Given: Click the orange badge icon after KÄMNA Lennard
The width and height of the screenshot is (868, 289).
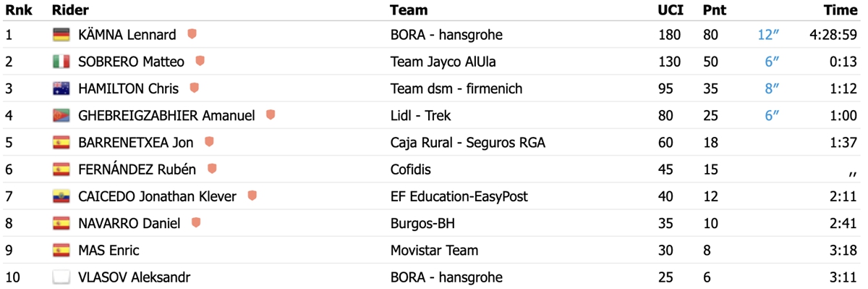Looking at the screenshot, I should point(192,34).
